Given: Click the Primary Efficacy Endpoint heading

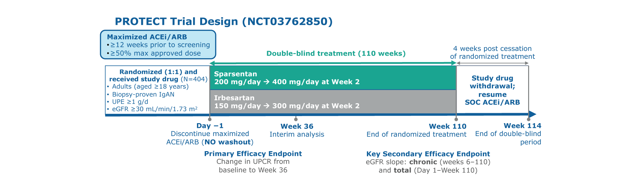Looking at the screenshot, I should 253,154.
